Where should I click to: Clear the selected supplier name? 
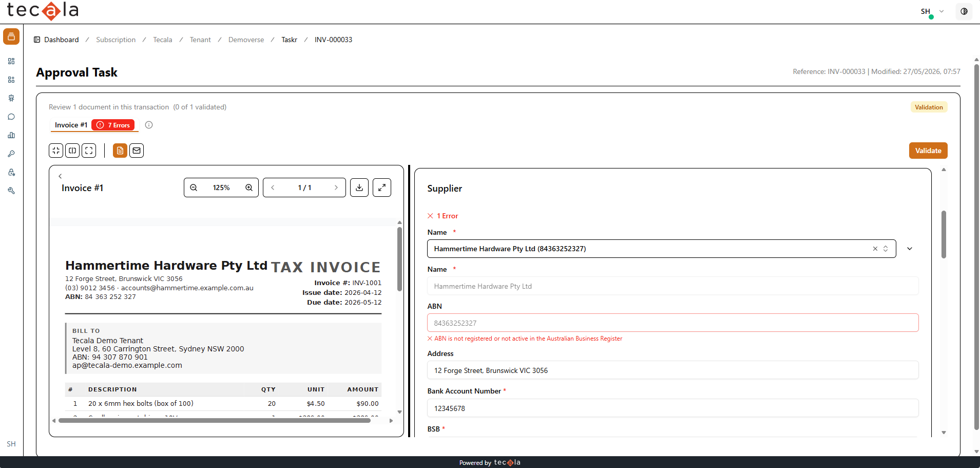(875, 249)
